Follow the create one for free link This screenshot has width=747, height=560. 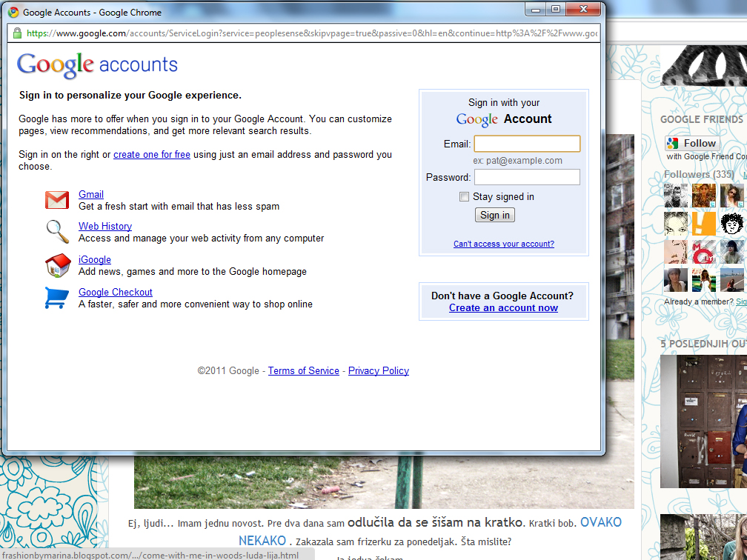[152, 155]
